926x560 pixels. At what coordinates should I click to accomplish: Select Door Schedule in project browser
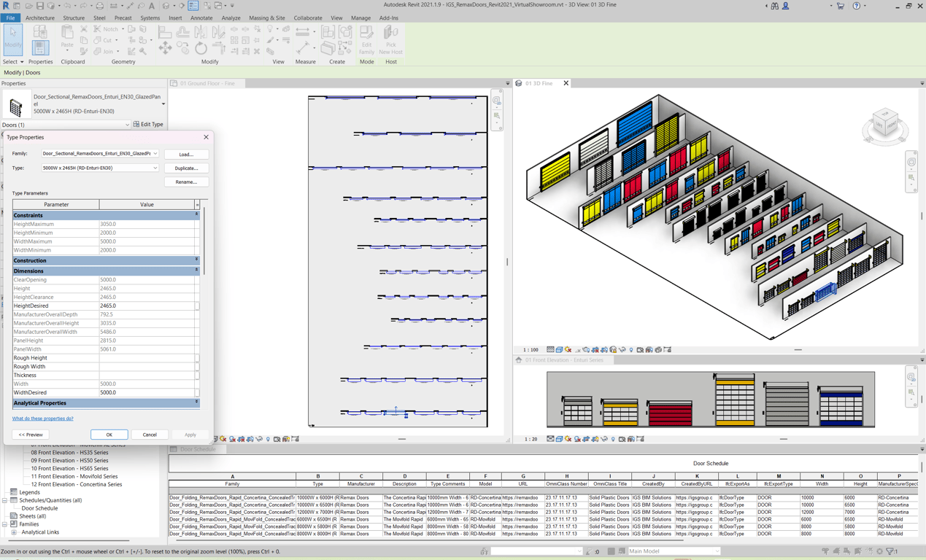pyautogui.click(x=39, y=508)
